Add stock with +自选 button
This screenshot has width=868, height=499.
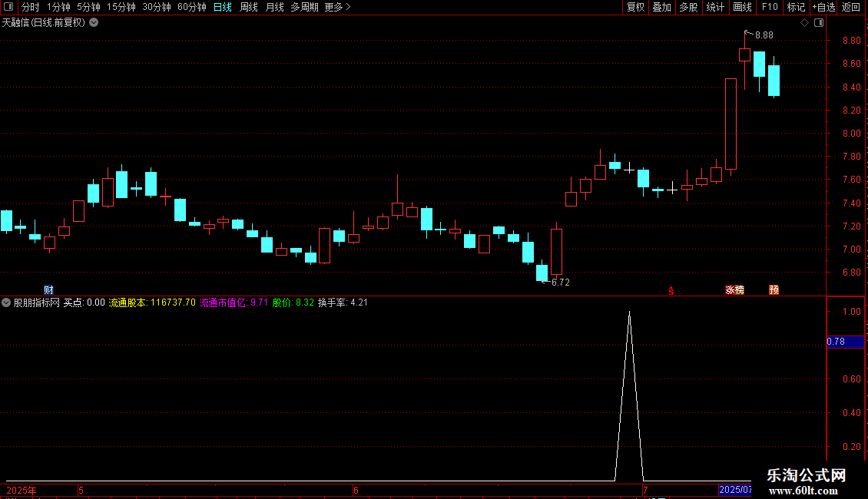point(823,7)
